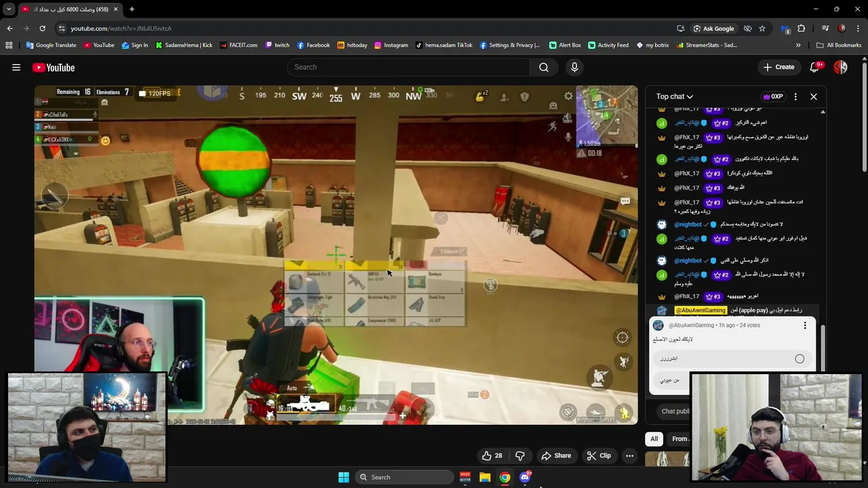
Task: Open the poll's three-dot menu
Action: [x=805, y=325]
